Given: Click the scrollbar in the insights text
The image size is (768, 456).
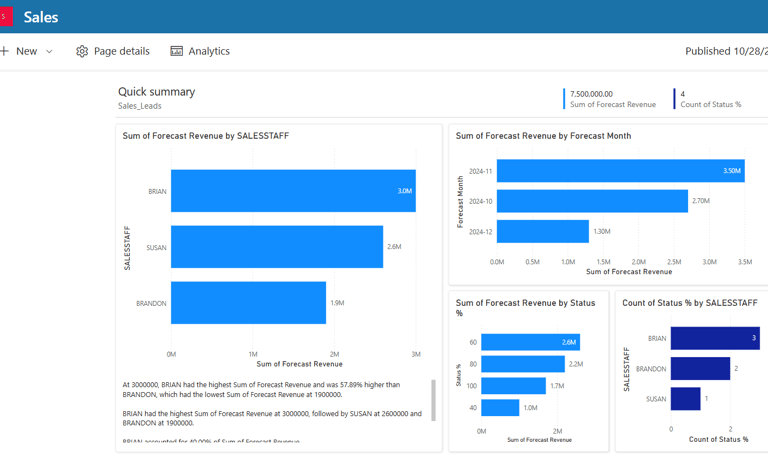Looking at the screenshot, I should 433,400.
